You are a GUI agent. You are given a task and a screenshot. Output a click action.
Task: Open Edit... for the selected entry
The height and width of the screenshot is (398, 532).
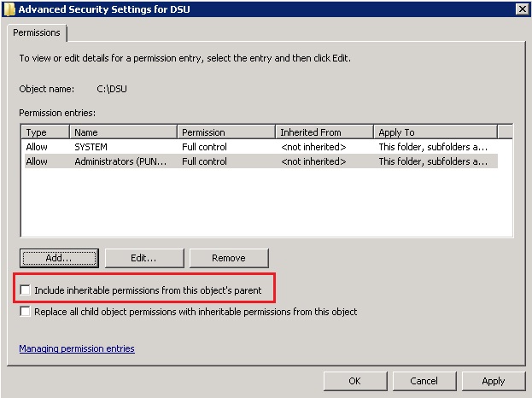tap(143, 258)
